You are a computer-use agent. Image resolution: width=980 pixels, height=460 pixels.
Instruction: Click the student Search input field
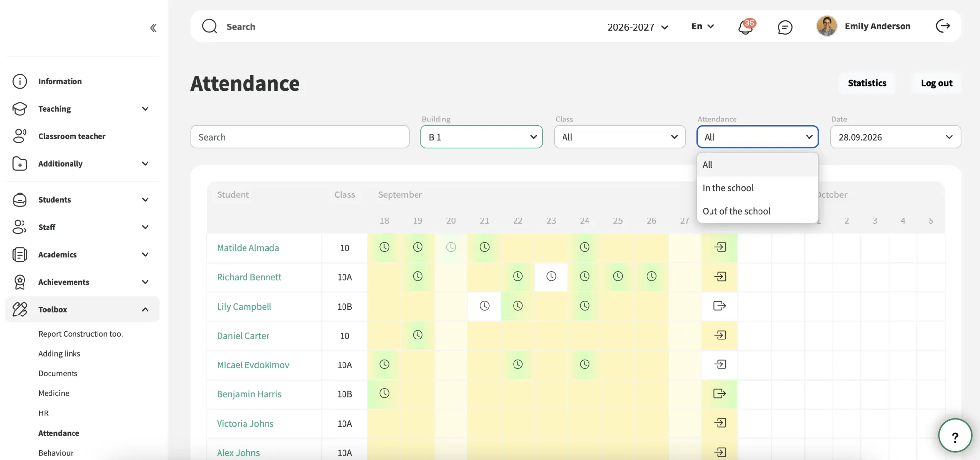click(x=300, y=137)
